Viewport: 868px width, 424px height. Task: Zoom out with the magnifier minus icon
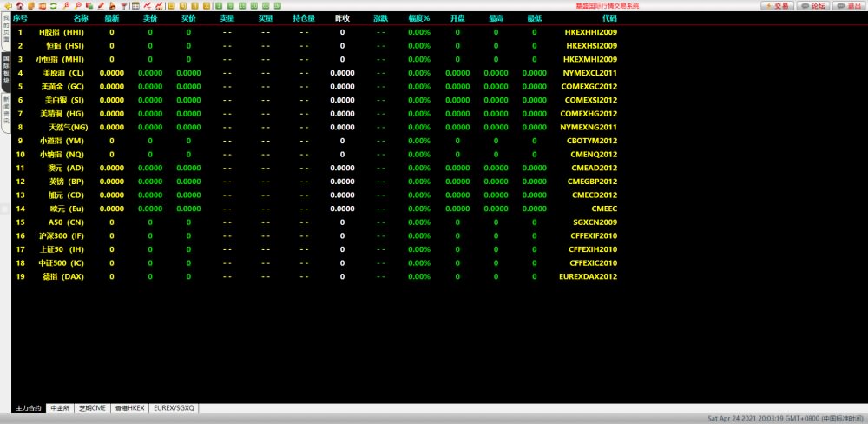[78, 6]
